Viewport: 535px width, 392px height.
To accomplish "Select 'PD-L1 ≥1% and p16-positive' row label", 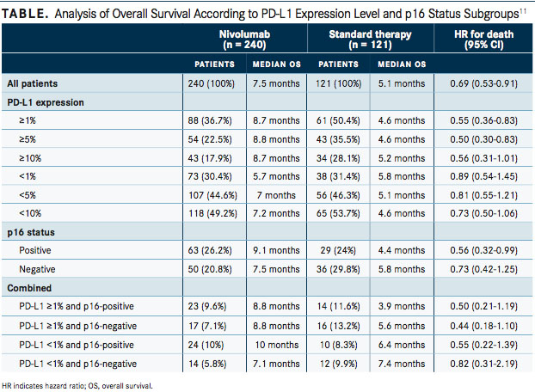I will pos(77,306).
